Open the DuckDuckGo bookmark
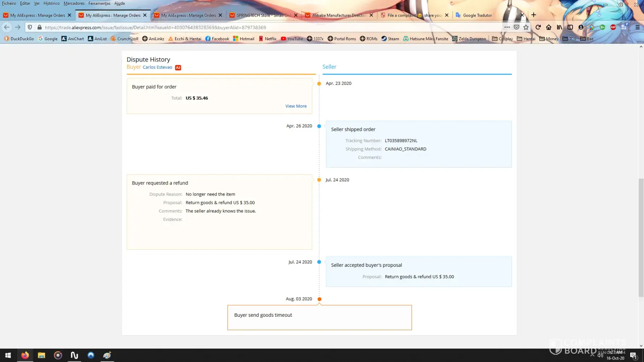The width and height of the screenshot is (644, 362). tap(19, 39)
